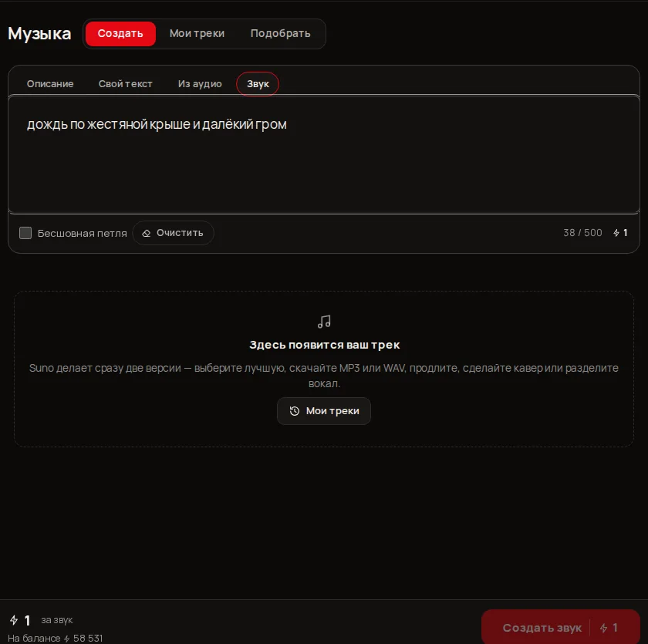Select the Из аудио mode tab

[x=200, y=84]
